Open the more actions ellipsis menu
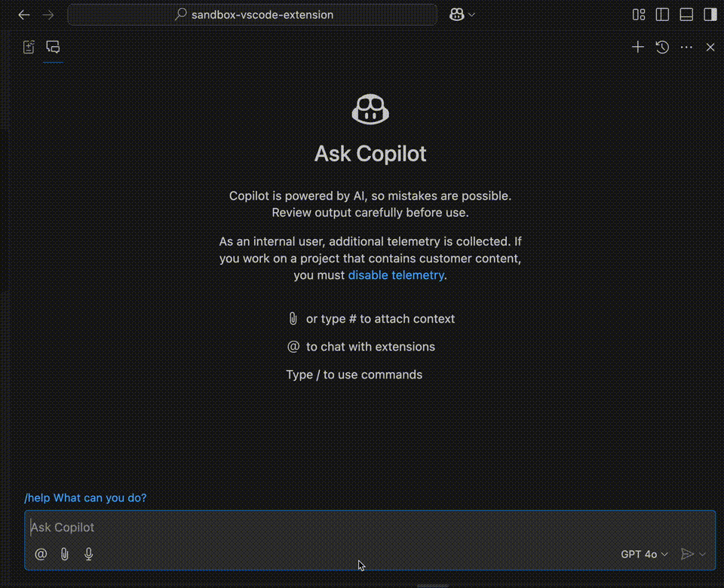 [x=686, y=47]
